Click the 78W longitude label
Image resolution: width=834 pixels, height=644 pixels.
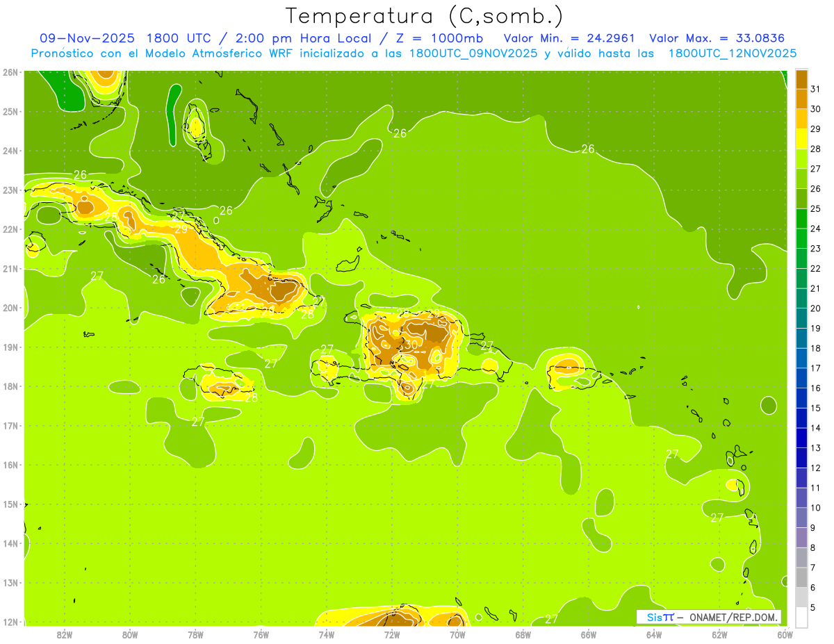click(195, 634)
